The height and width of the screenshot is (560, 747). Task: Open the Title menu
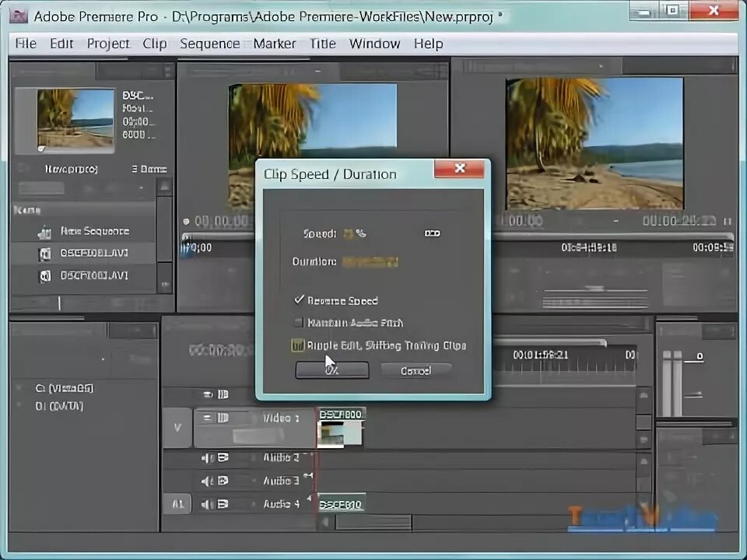tap(322, 44)
